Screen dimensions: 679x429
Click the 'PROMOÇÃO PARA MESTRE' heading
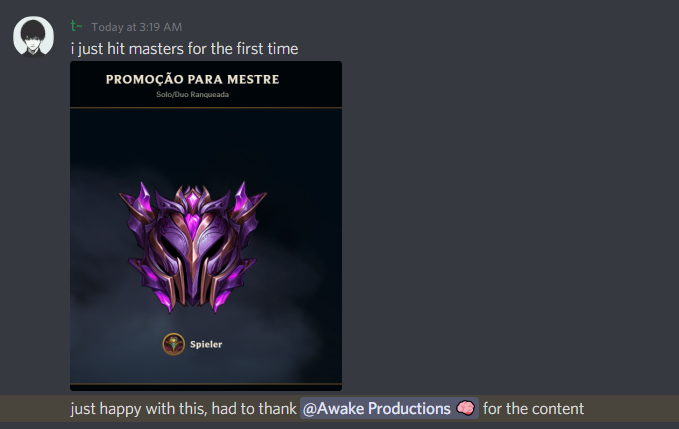[x=193, y=80]
